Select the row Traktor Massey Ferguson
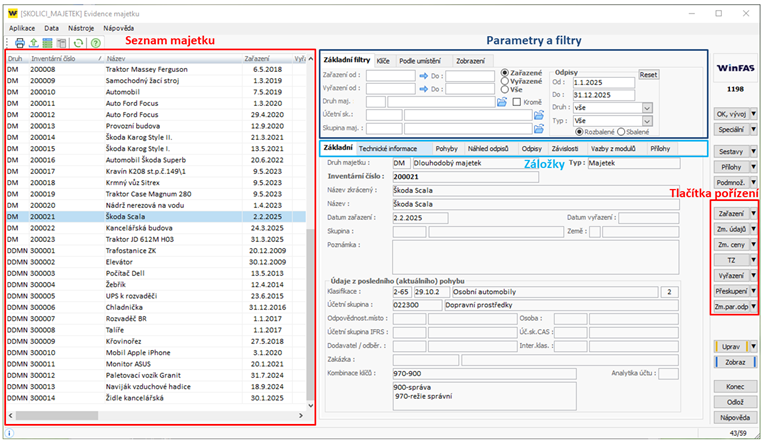 [x=156, y=70]
